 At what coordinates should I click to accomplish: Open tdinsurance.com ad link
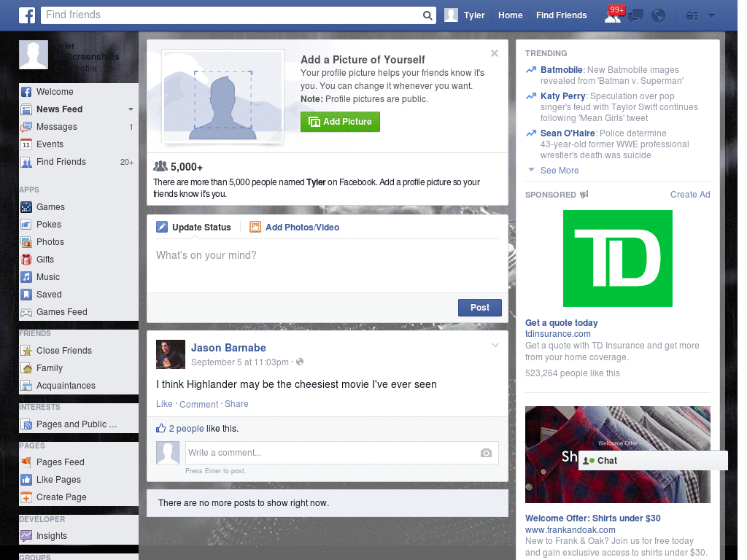coord(558,334)
